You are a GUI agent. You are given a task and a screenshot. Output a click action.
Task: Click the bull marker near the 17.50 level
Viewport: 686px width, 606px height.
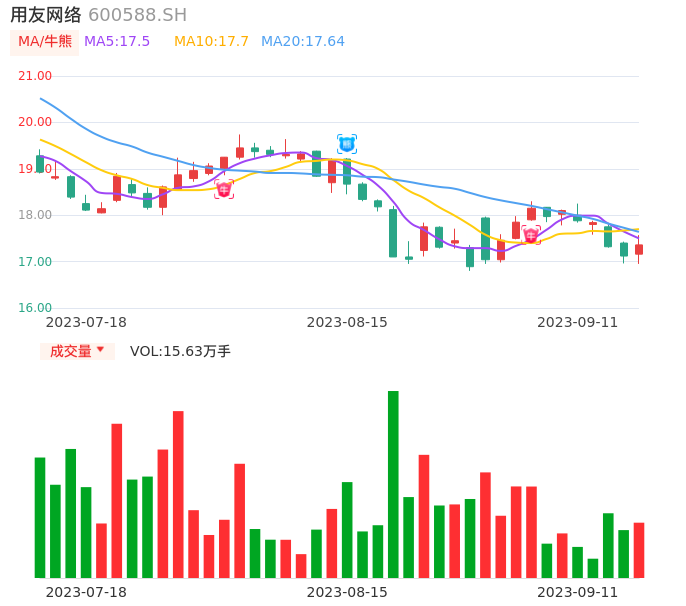tap(531, 235)
